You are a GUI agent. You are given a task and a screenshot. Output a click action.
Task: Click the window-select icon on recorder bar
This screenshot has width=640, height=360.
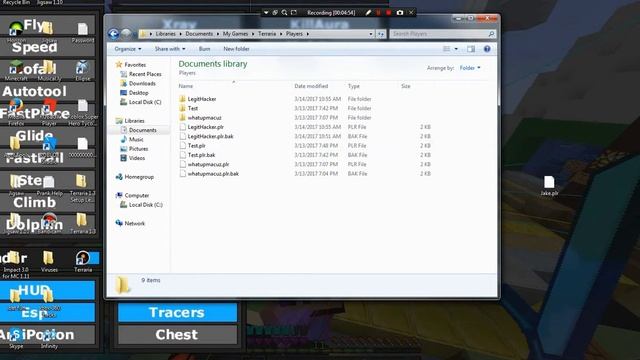click(275, 13)
